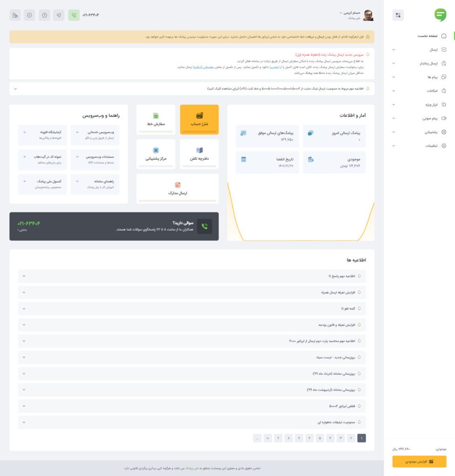Image resolution: width=455 pixels, height=476 pixels.
Task: Open the حسام کریمی account dropdown
Action: 349,13
